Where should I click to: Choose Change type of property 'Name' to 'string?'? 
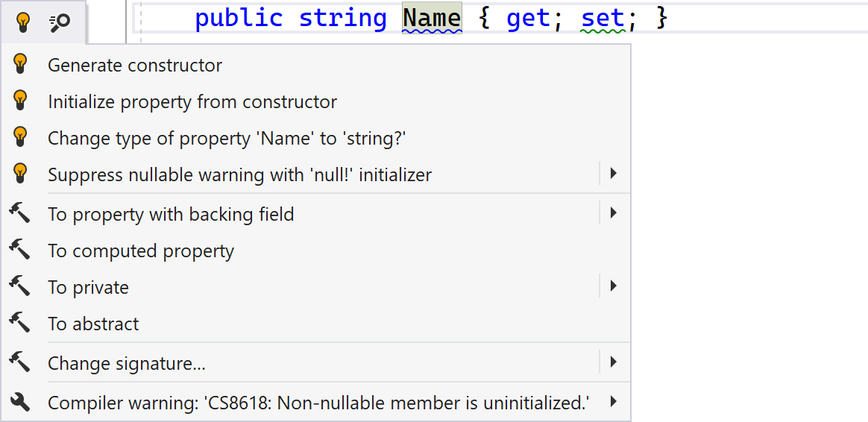click(227, 139)
